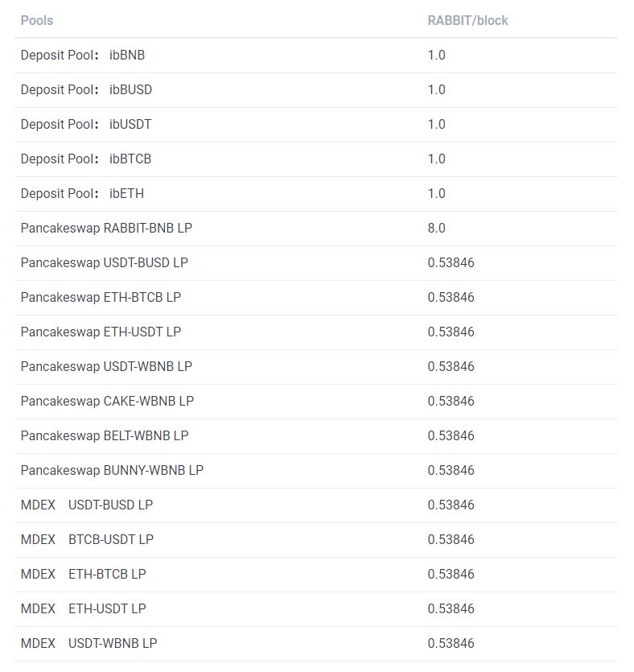Select the Deposit Pool ibBUSD row
This screenshot has height=672, width=634.
316,90
